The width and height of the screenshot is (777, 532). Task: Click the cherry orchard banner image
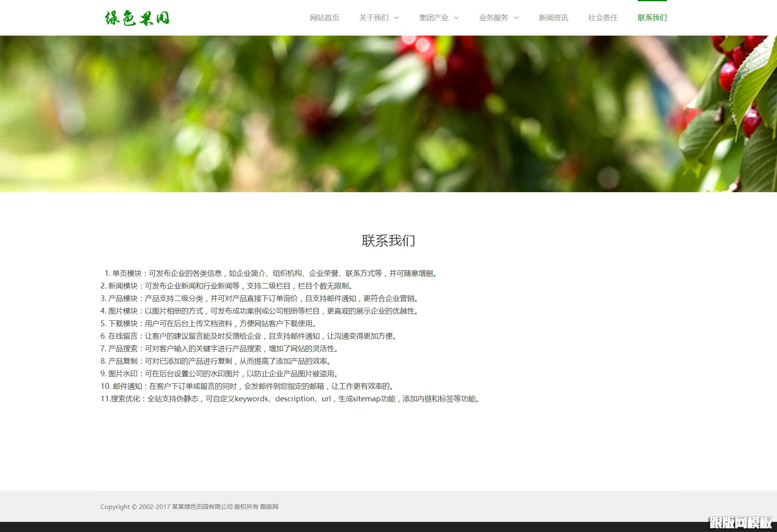pos(388,114)
